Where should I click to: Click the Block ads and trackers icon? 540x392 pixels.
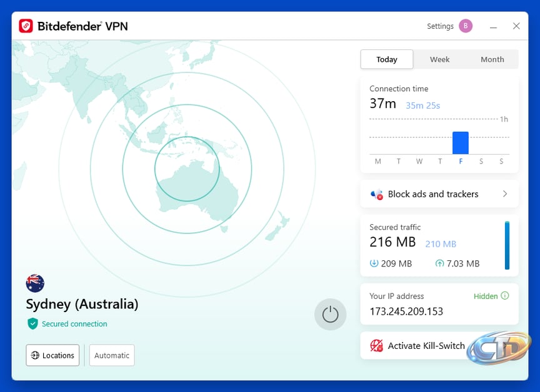point(377,194)
